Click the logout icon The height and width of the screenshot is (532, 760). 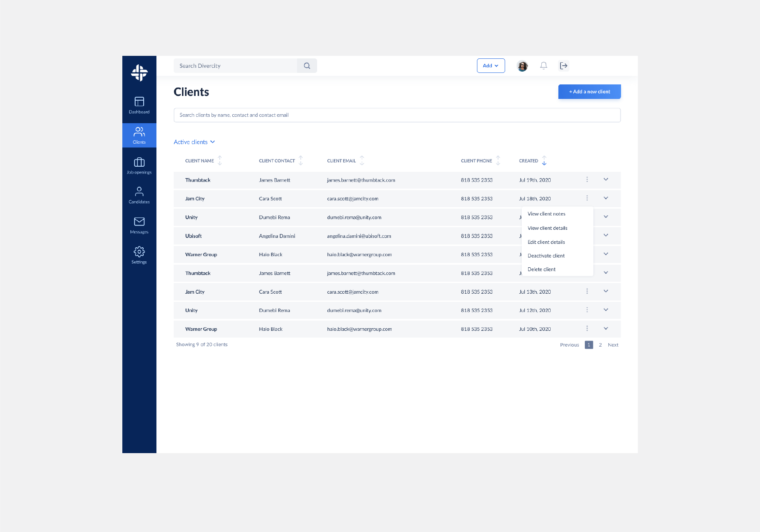[x=563, y=66]
